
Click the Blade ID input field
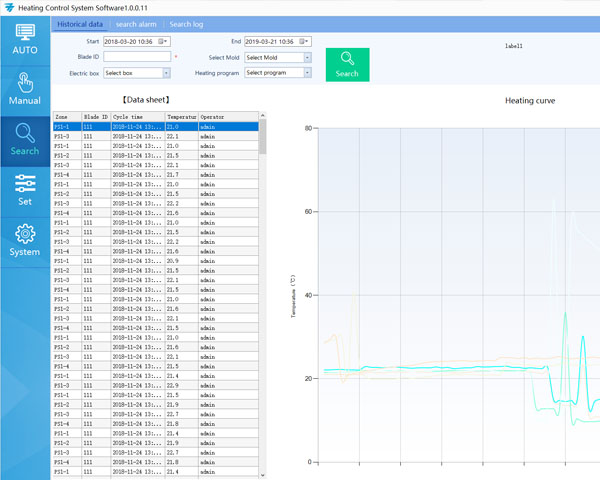click(x=137, y=57)
